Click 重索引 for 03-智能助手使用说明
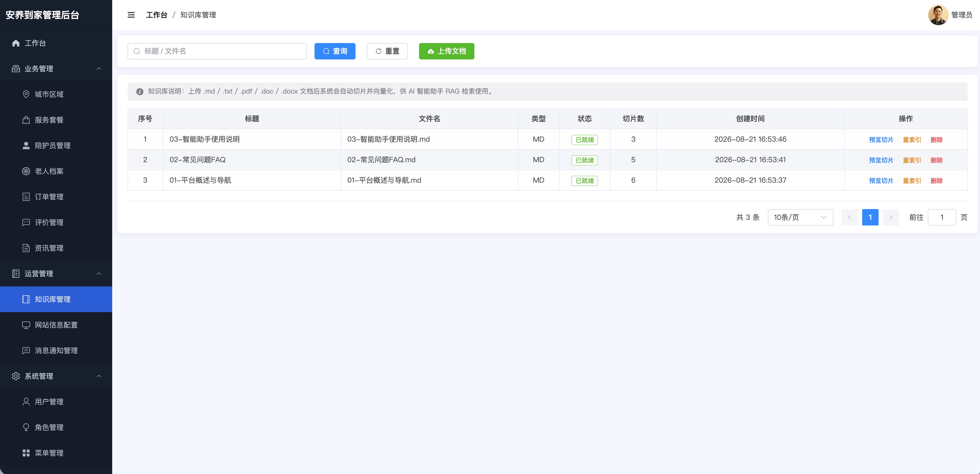This screenshot has width=980, height=474. tap(912, 140)
